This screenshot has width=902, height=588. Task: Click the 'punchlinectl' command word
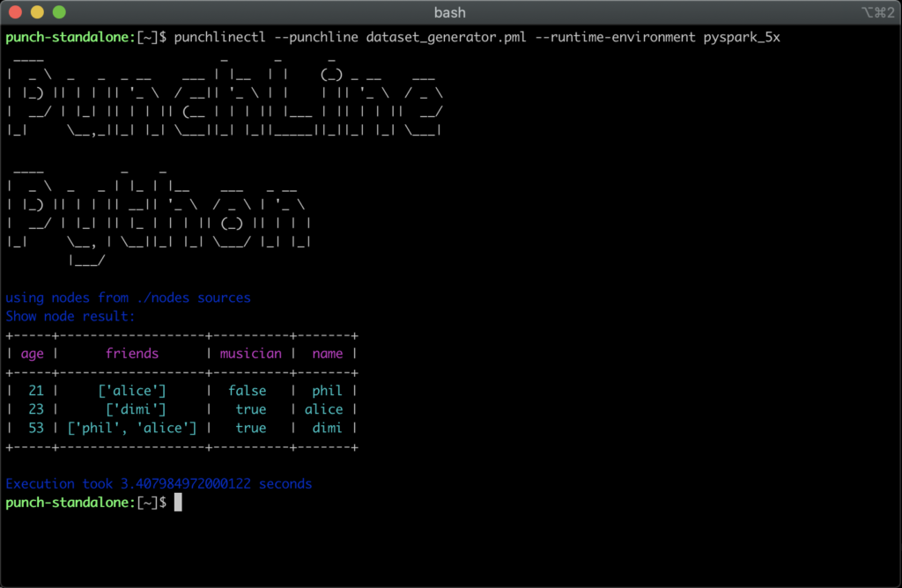[219, 37]
